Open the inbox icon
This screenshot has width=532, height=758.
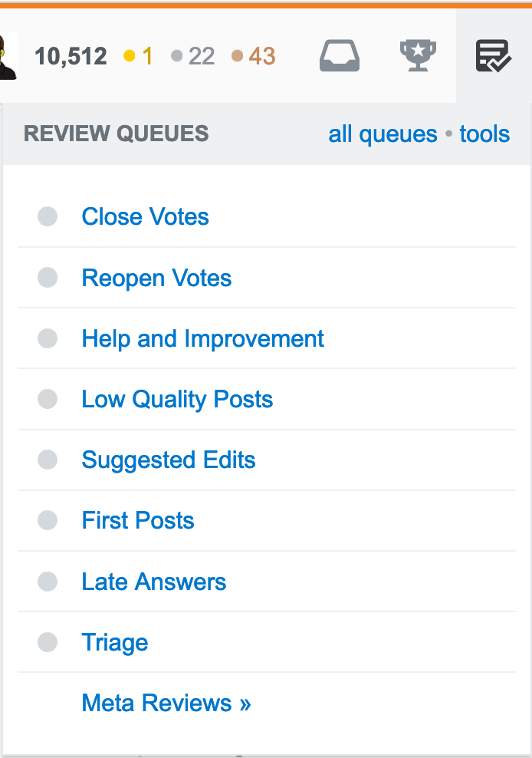(340, 56)
